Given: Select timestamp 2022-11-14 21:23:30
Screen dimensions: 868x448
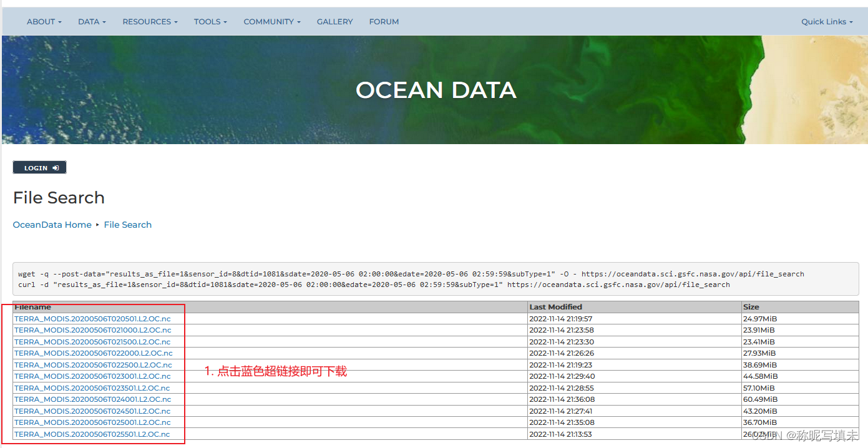Looking at the screenshot, I should (562, 342).
